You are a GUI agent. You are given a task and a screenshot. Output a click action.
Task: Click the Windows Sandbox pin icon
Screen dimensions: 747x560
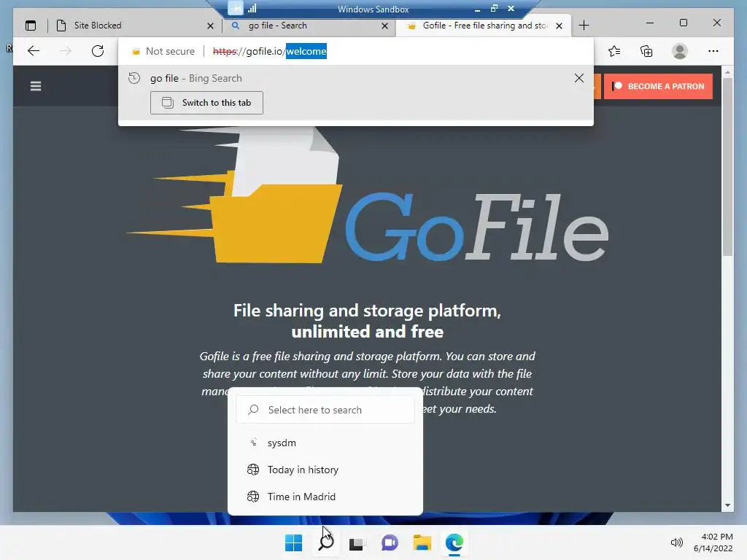pyautogui.click(x=236, y=8)
